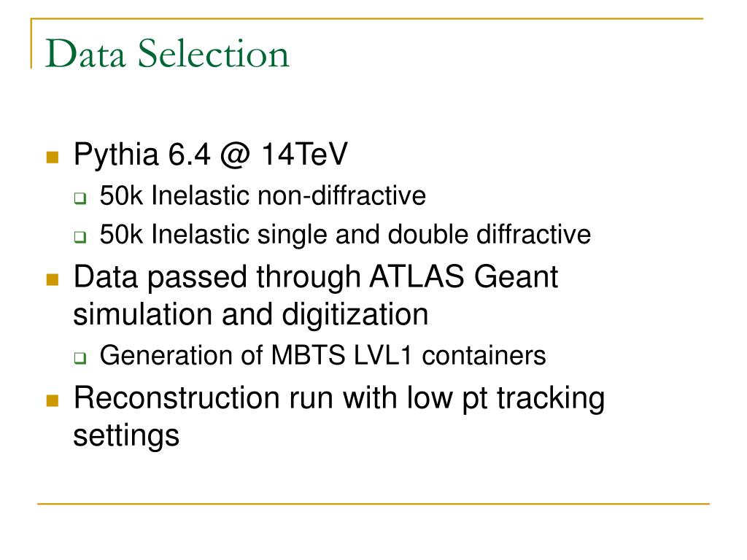Click the 'Data Selection' slide title

click(167, 53)
